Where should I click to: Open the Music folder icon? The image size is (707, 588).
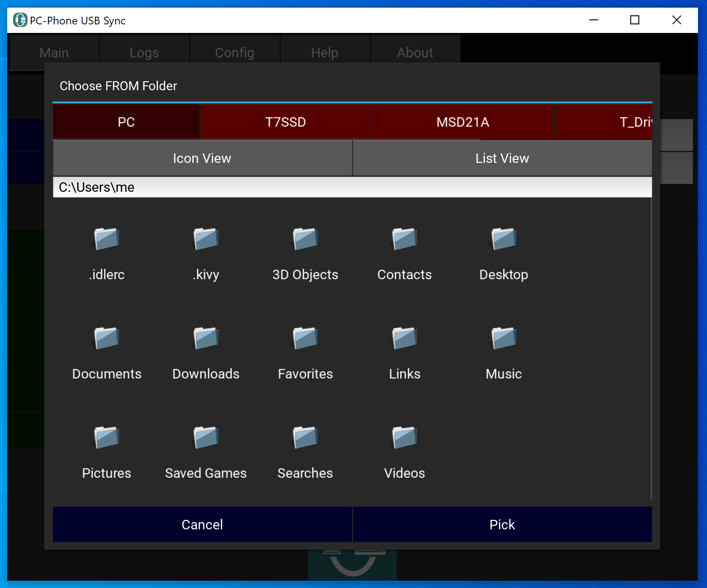tap(504, 338)
